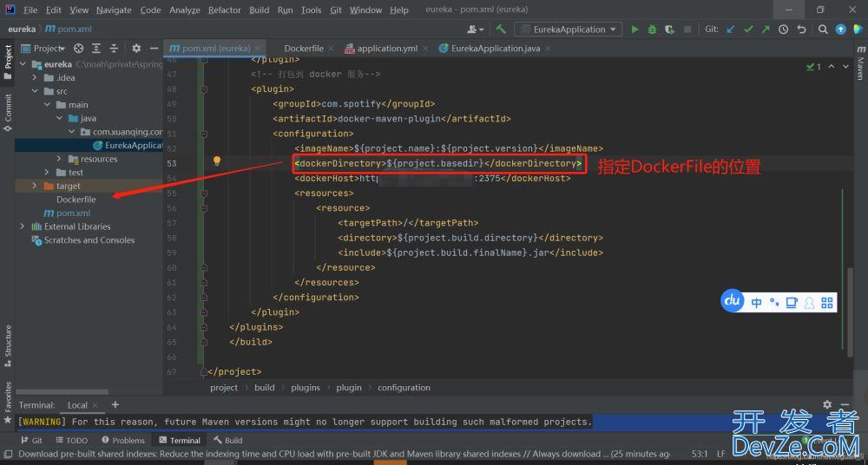868x465 pixels.
Task: Close the pom.xml editor tab
Action: click(x=258, y=49)
